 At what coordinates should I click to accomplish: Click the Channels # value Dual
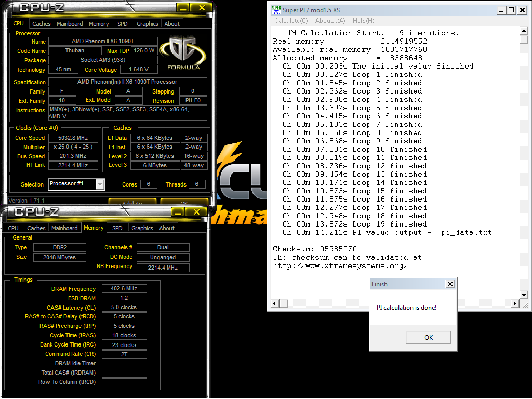pyautogui.click(x=163, y=247)
